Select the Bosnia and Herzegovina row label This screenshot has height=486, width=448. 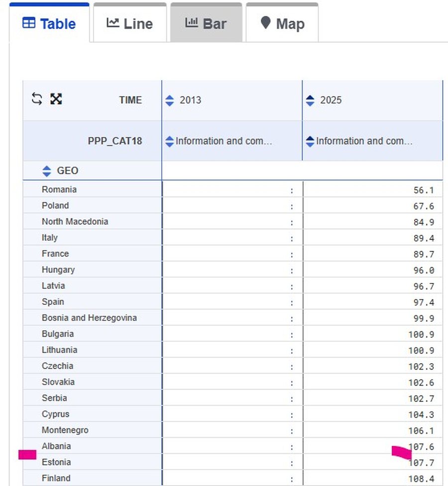[89, 318]
